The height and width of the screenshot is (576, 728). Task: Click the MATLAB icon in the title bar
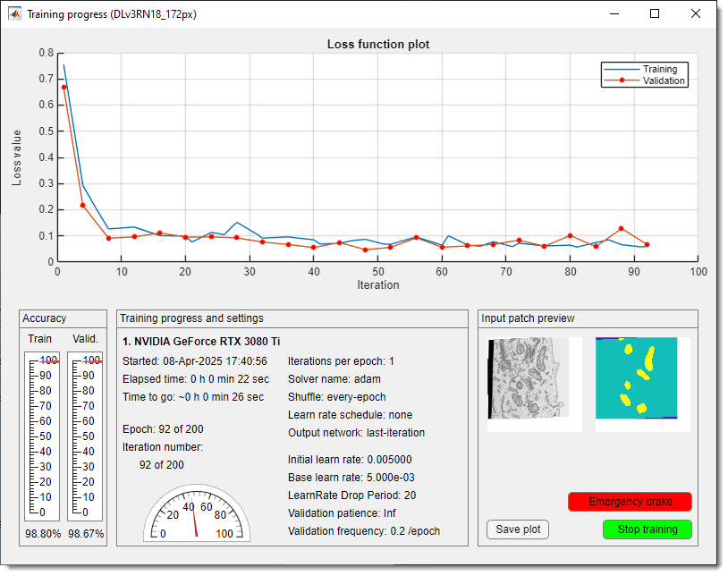tap(16, 14)
